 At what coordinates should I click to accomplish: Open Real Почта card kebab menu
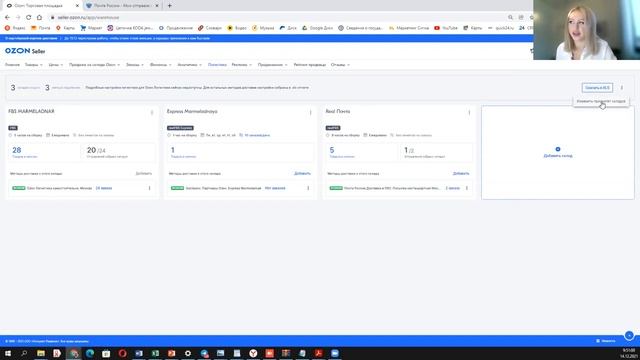pos(469,112)
